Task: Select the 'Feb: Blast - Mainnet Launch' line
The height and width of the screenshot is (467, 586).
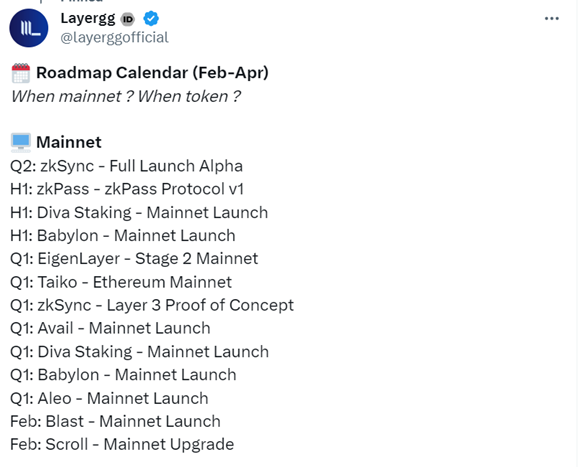Action: [115, 421]
